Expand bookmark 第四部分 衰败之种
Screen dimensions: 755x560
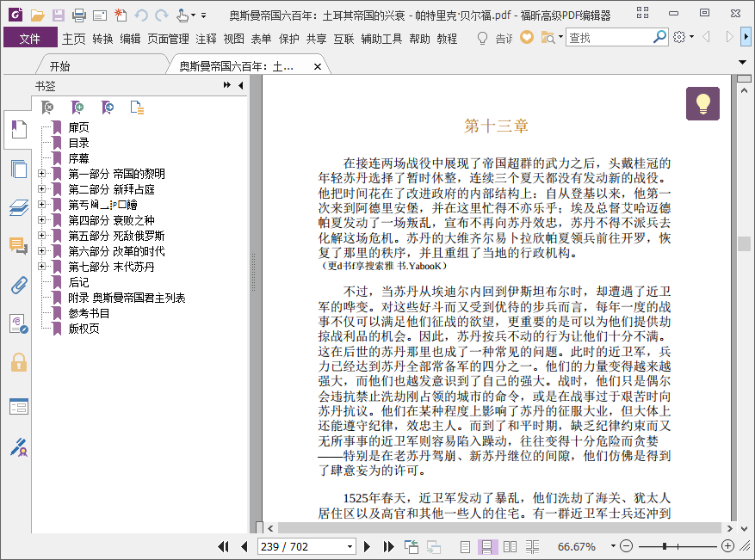point(42,220)
